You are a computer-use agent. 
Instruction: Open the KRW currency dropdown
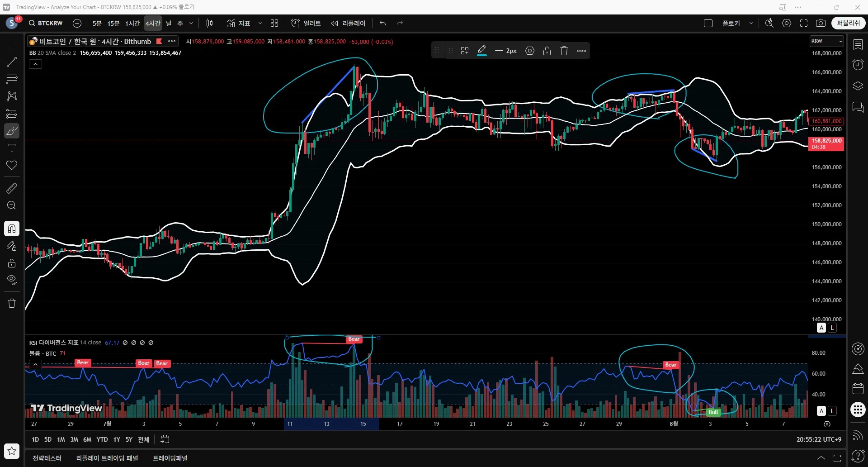826,41
